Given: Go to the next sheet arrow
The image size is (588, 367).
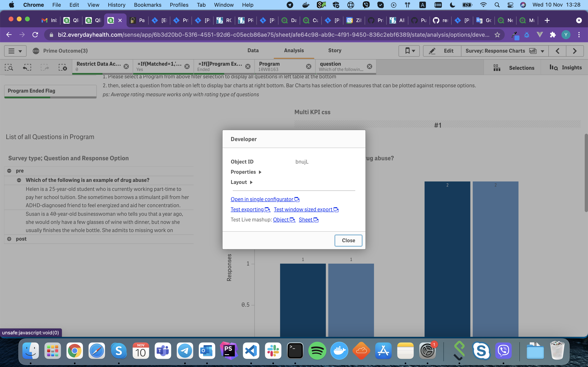Looking at the screenshot, I should click(575, 51).
